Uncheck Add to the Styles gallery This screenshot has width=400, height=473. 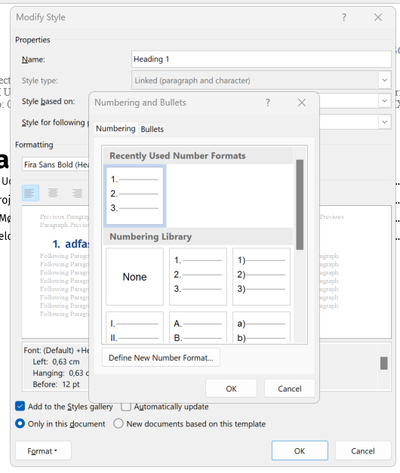click(x=20, y=406)
